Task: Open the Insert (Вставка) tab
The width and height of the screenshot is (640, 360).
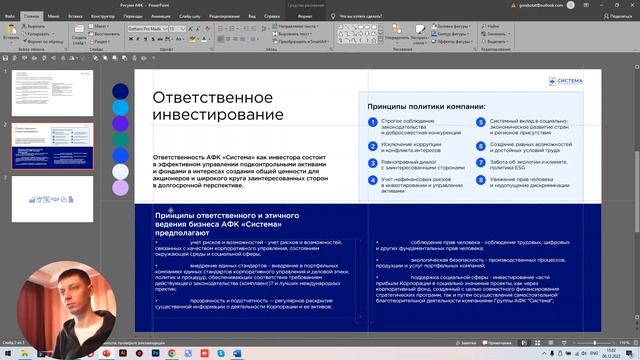Action: point(75,16)
